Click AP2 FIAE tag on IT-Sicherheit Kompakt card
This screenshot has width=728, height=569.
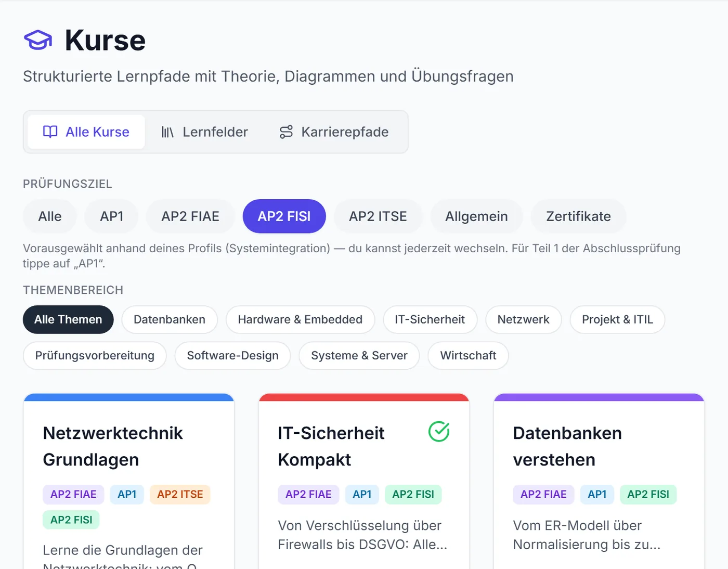(308, 494)
